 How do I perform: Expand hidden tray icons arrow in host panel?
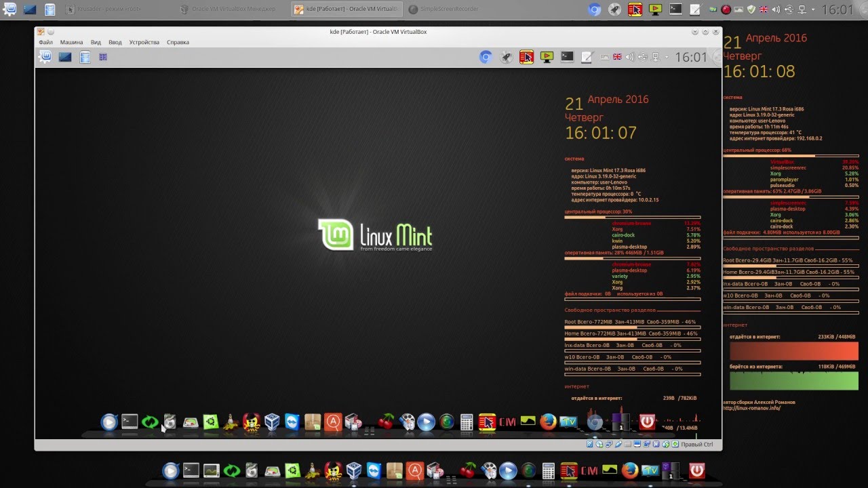tap(814, 9)
